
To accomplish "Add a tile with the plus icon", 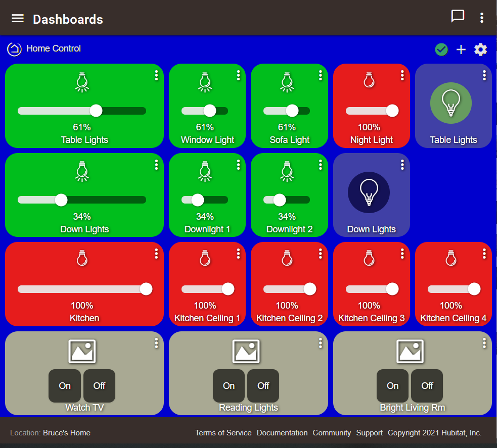I will tap(461, 49).
